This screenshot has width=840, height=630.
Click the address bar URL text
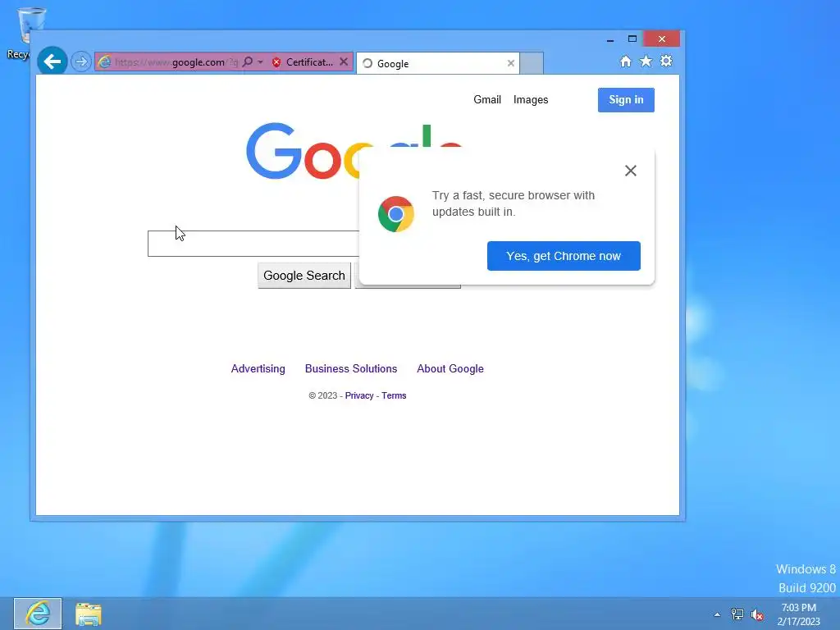coord(176,62)
